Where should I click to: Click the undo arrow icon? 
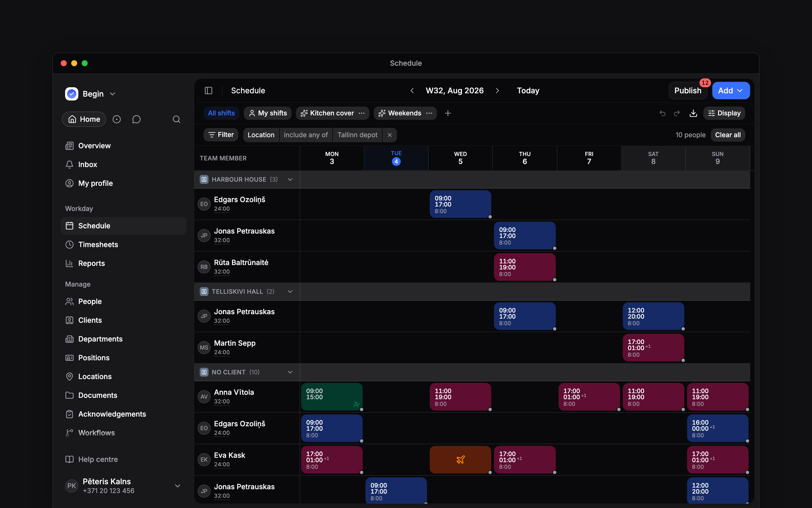point(662,113)
